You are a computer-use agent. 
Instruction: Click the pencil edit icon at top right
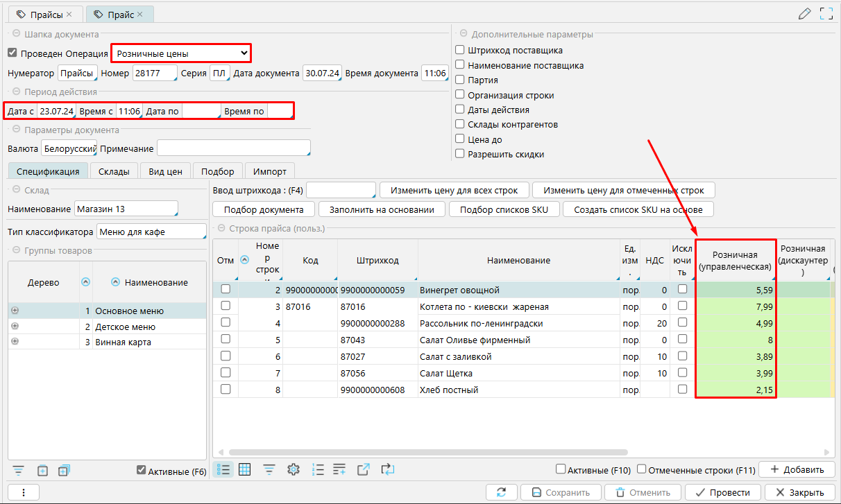click(805, 13)
